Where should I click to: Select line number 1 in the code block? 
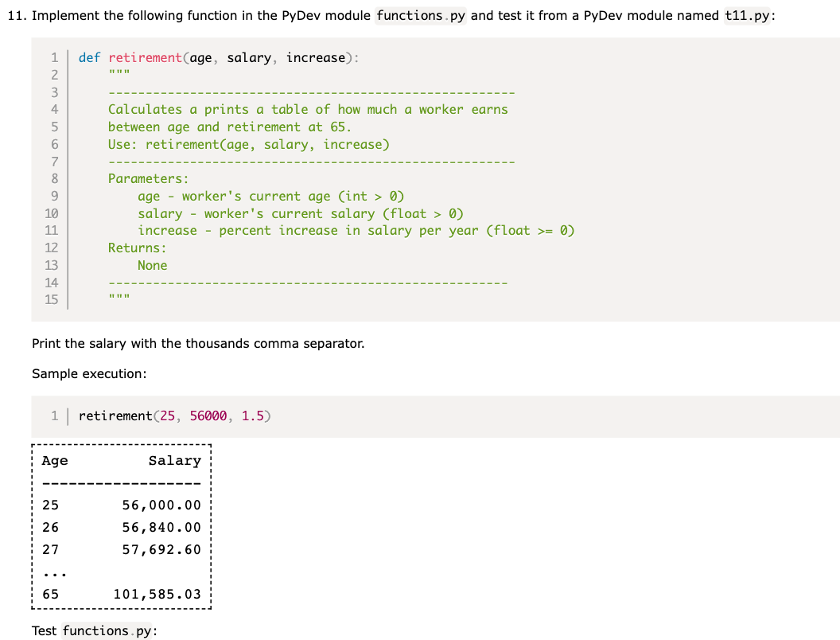[54, 57]
